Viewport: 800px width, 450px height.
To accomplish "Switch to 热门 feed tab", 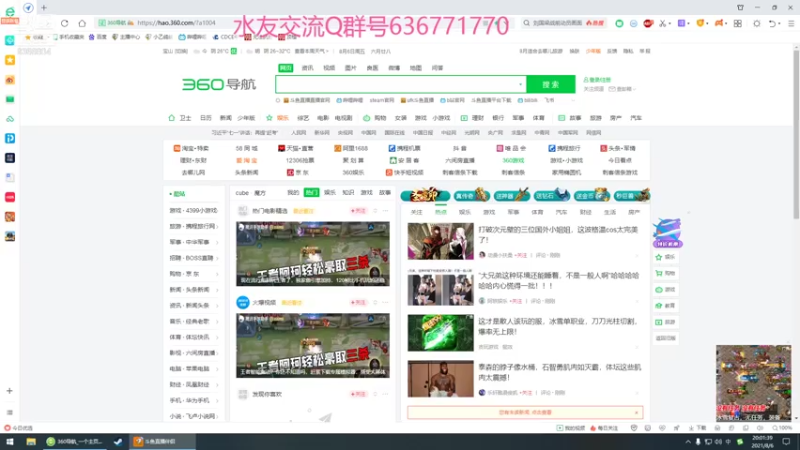I will pyautogui.click(x=311, y=192).
